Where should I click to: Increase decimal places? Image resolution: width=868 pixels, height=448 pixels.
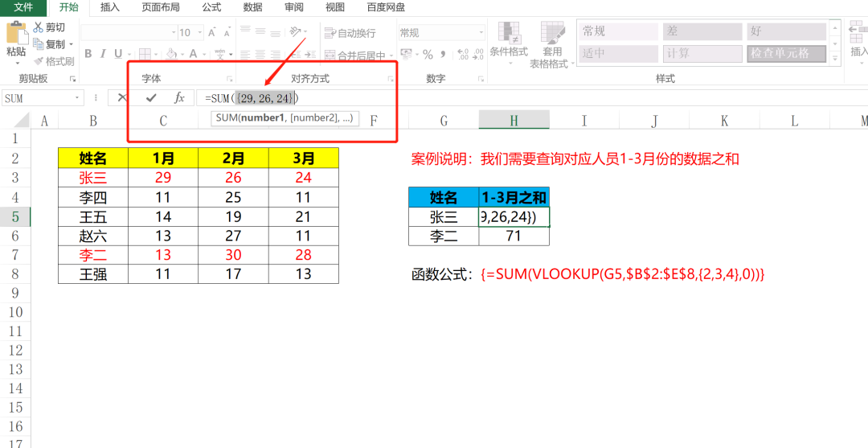[x=463, y=54]
